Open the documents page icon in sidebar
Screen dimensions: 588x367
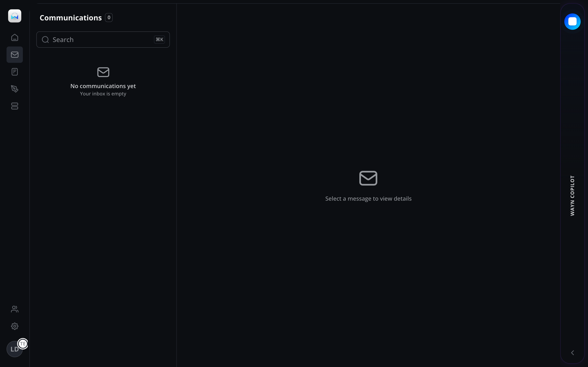click(14, 72)
